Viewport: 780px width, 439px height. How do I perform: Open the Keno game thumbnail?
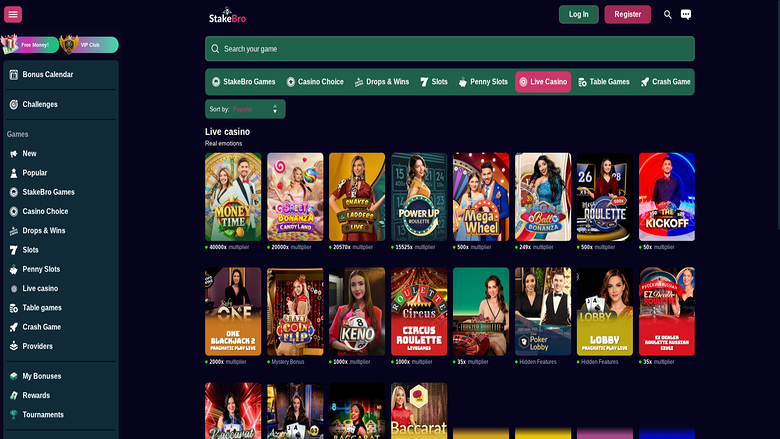point(357,312)
